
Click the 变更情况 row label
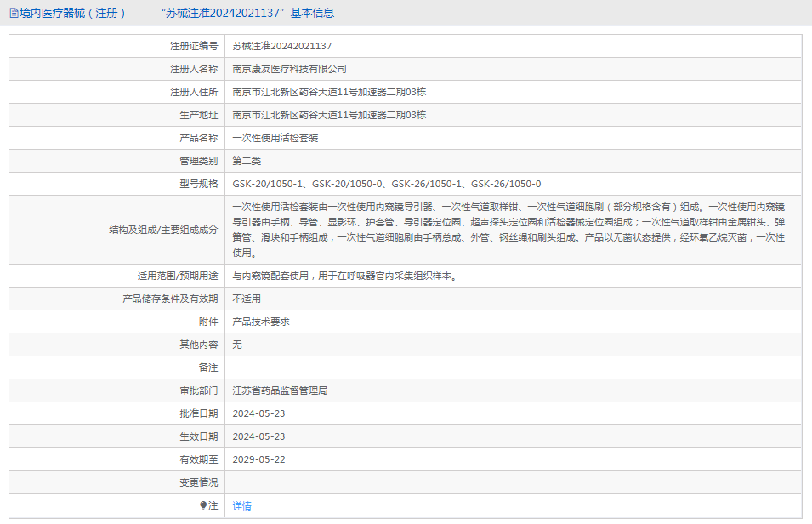point(199,482)
